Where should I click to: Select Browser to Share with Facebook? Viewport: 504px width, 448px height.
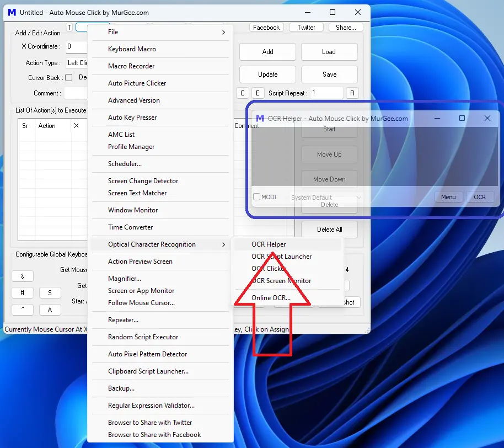pos(160,435)
